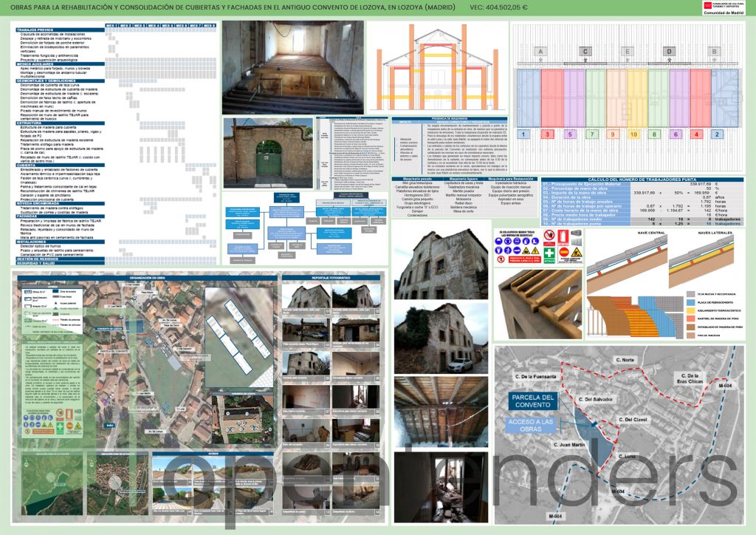
Task: Click the 'C. Del Salvador' street label
Action: pos(596,400)
